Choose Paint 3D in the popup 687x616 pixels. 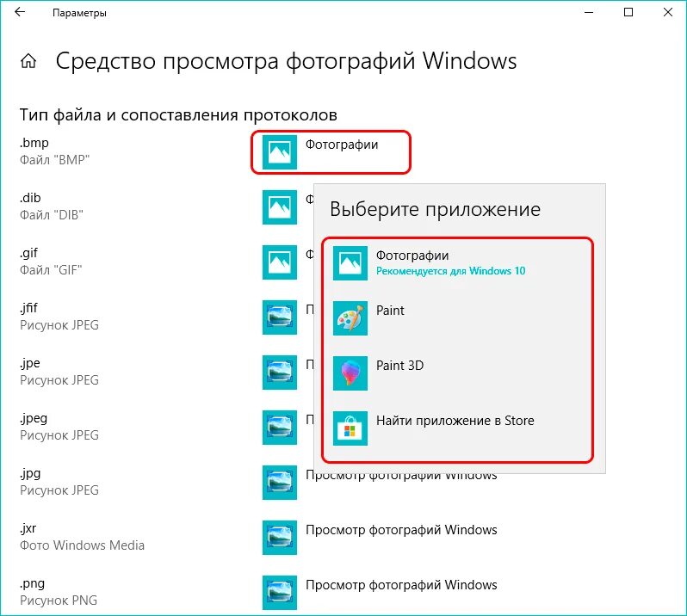457,373
